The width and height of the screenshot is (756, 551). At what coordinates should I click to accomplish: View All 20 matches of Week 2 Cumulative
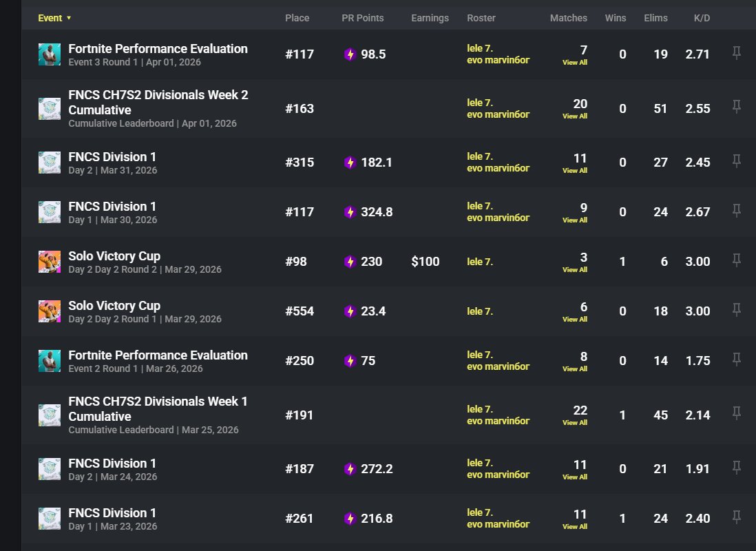(575, 116)
